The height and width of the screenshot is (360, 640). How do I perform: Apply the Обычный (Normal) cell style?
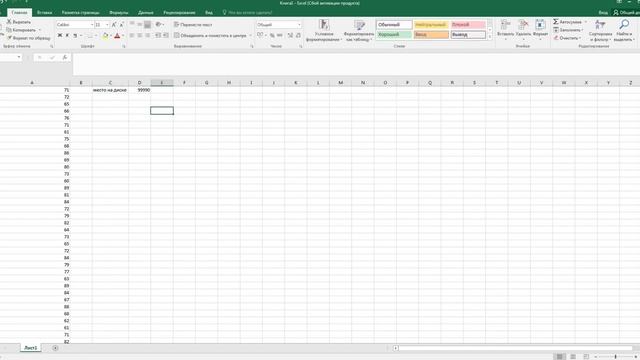394,25
